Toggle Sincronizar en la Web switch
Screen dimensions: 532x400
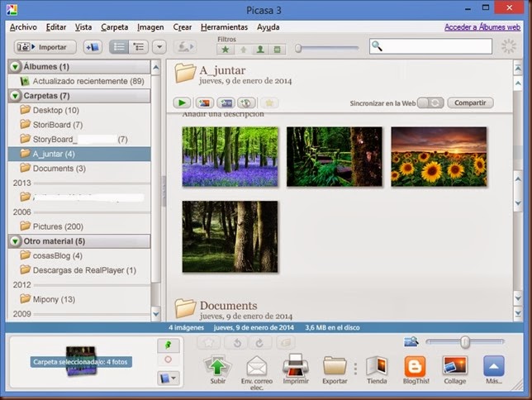430,102
